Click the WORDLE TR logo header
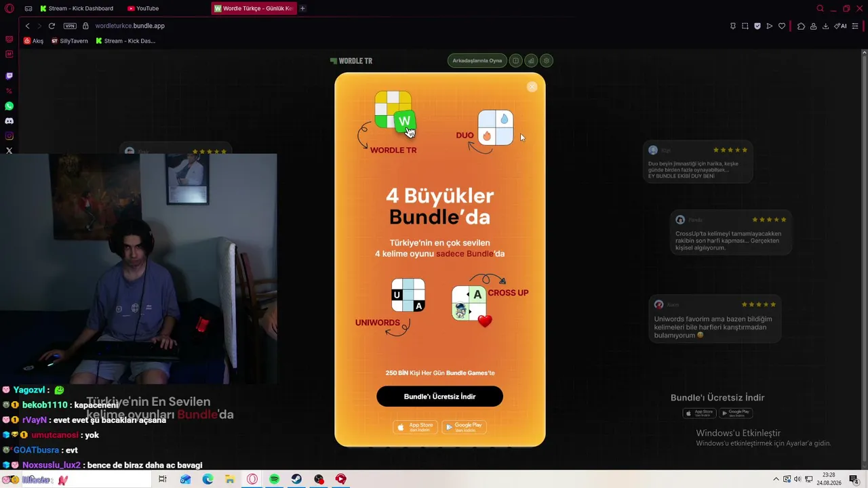868x488 pixels. pos(351,60)
